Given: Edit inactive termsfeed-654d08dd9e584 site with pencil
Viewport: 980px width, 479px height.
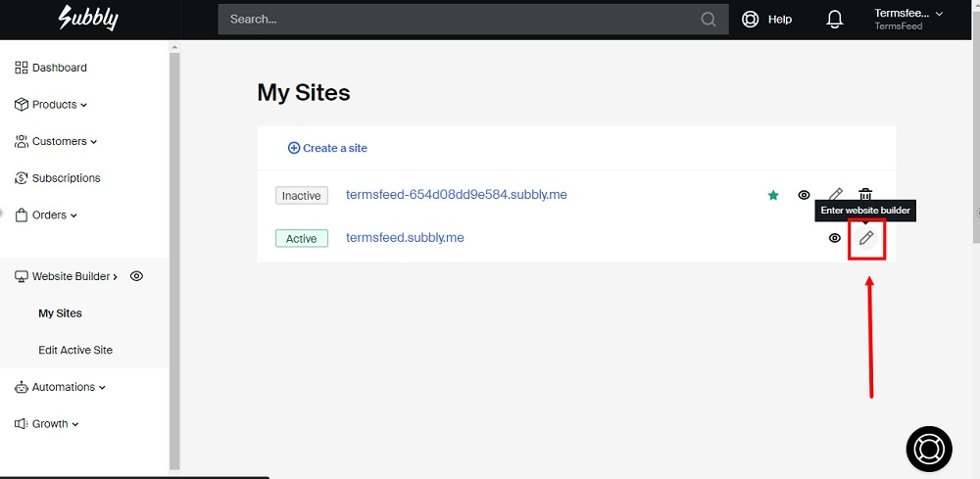Looking at the screenshot, I should pyautogui.click(x=835, y=195).
